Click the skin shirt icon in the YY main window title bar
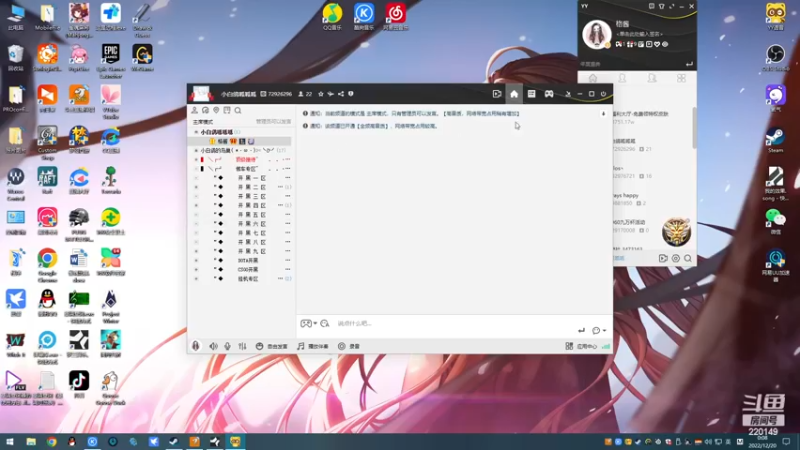Viewport: 800px width, 450px height. (x=662, y=6)
